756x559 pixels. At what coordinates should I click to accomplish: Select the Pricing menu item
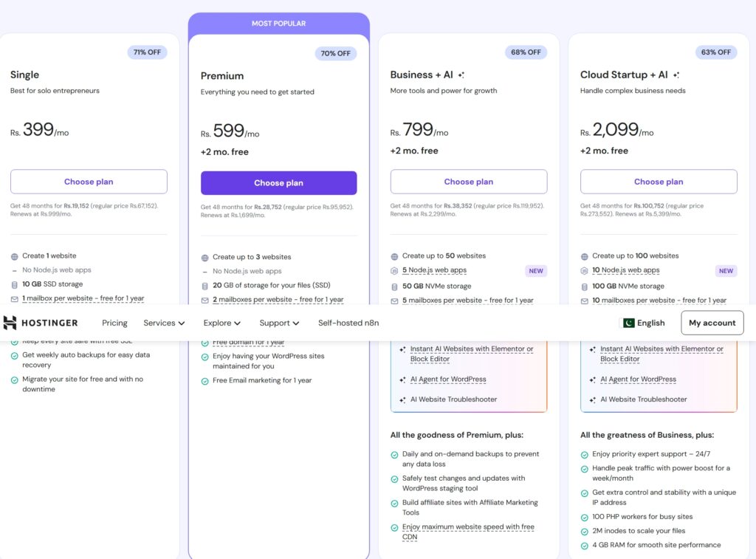coord(114,323)
